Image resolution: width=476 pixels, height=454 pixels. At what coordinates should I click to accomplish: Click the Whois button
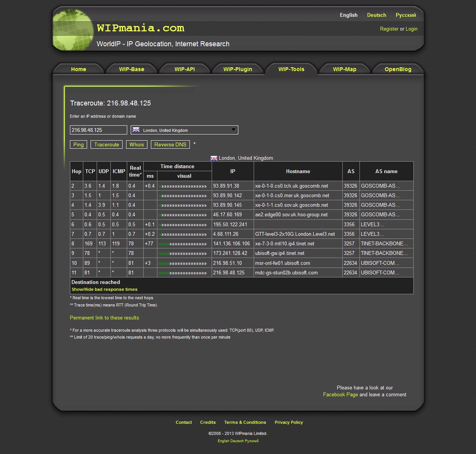click(x=136, y=144)
